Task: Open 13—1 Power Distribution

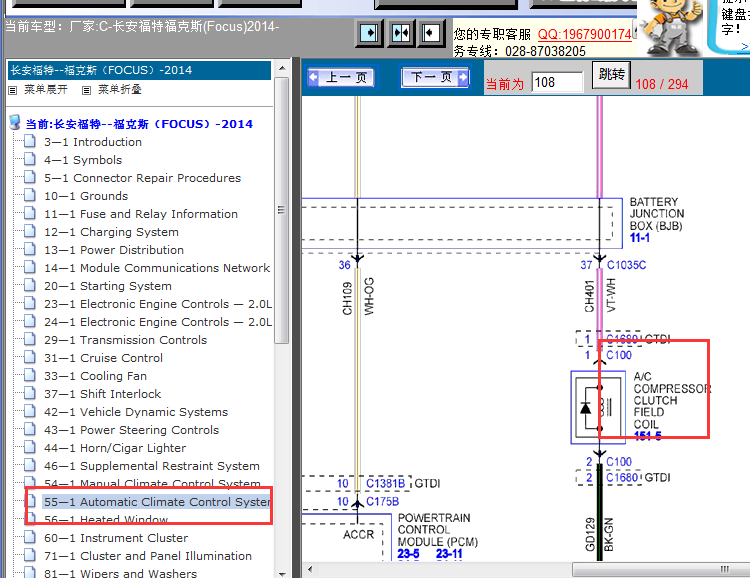Action: [114, 250]
